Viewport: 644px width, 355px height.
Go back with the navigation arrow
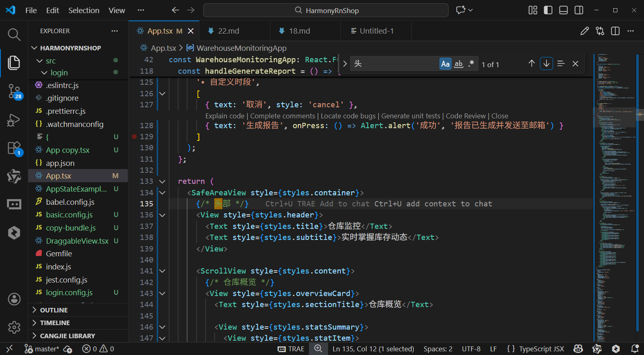(175, 10)
